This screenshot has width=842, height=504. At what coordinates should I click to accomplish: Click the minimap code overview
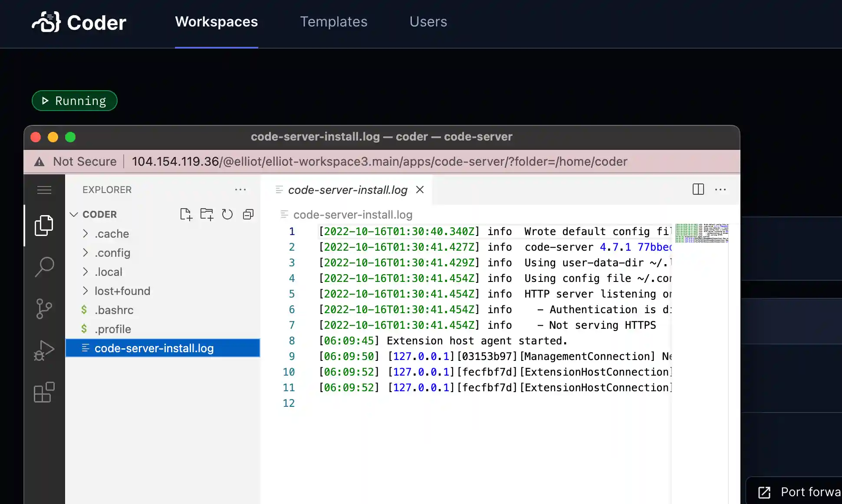point(701,233)
